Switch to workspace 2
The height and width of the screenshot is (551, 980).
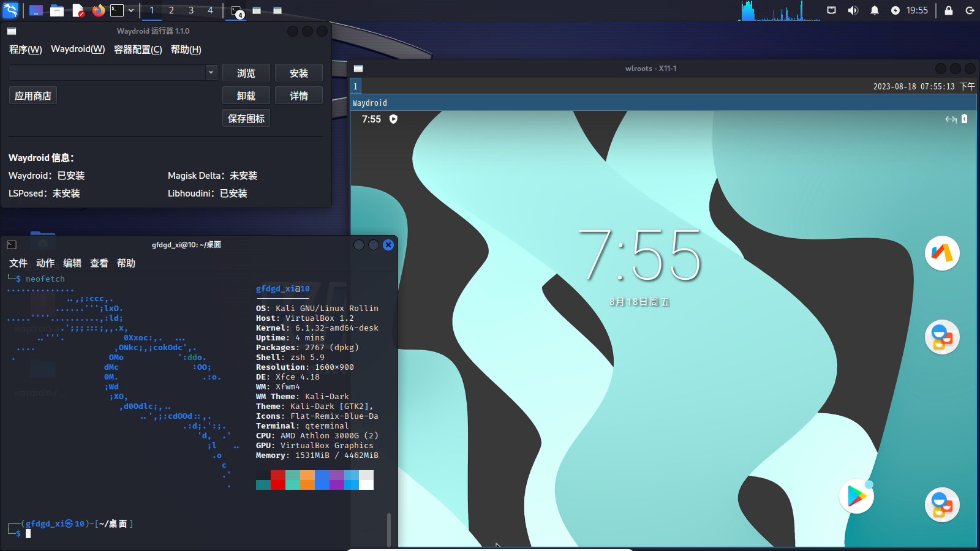(171, 10)
